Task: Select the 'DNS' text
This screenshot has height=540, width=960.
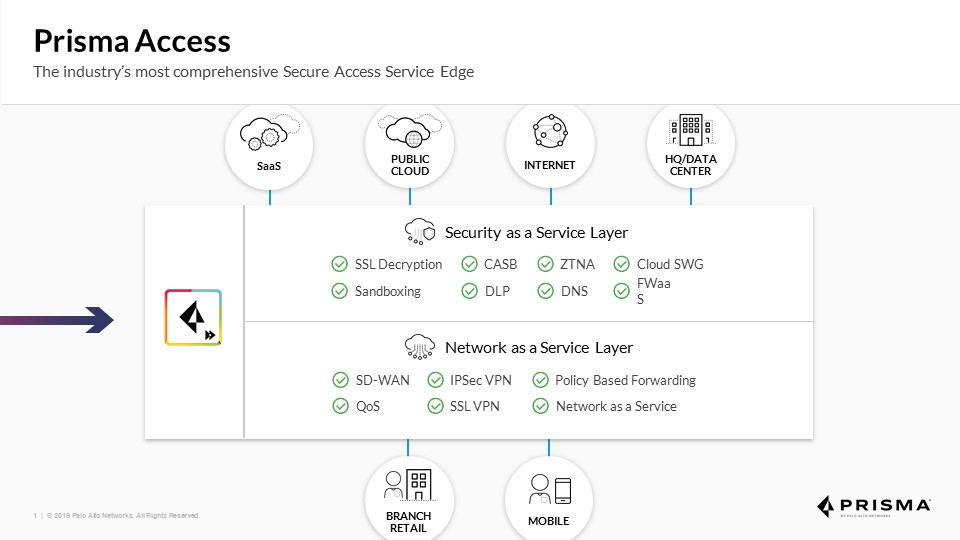Action: click(574, 291)
